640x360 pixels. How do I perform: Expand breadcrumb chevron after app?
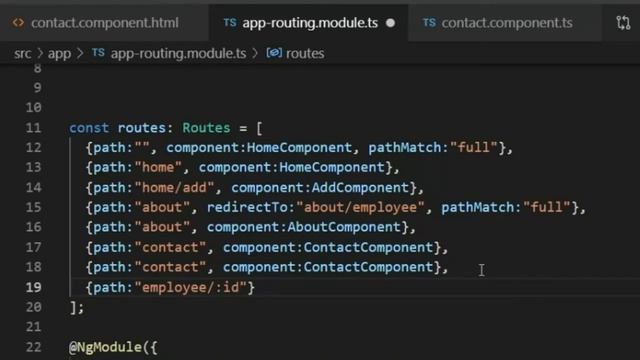(x=80, y=53)
